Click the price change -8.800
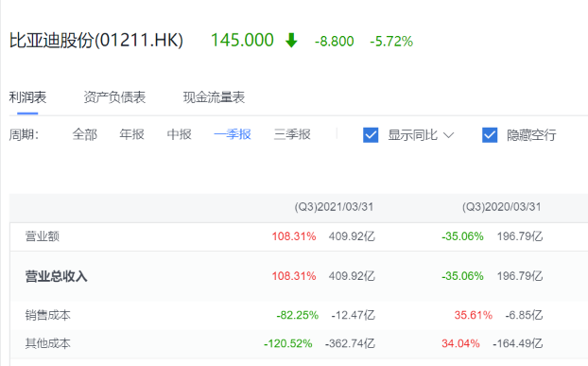Screen dimensions: 588x366 point(334,41)
